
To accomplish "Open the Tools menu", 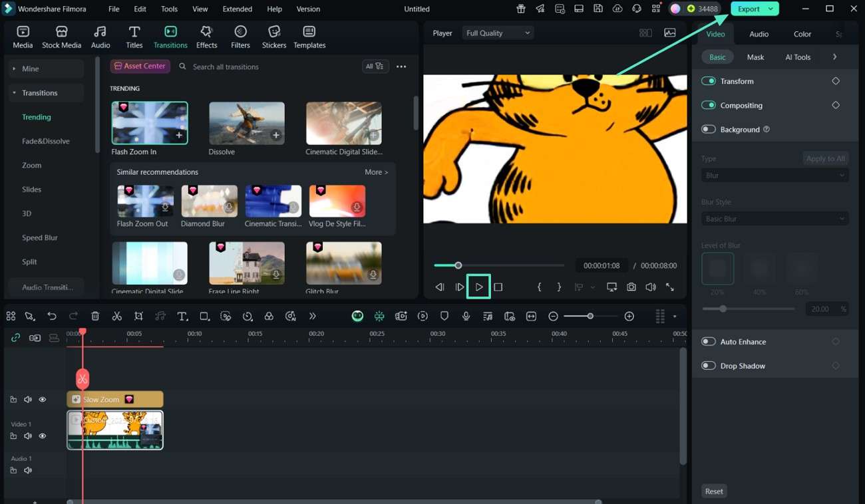I will 169,9.
